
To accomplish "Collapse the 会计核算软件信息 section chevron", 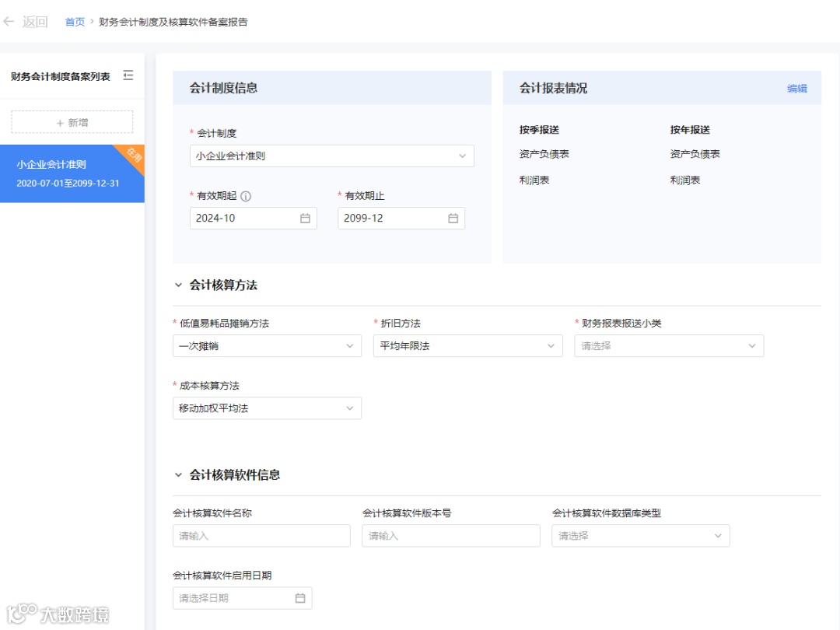I will [178, 474].
